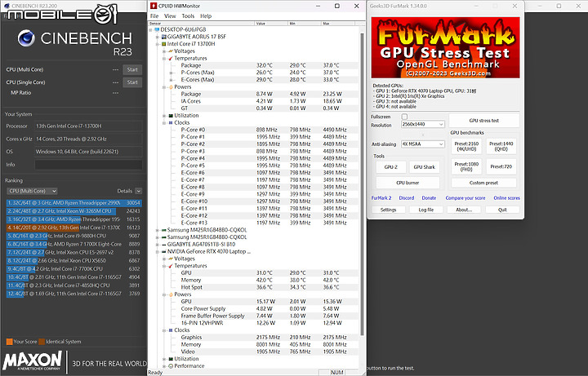Click the HWMonitor vertical scrollbar
This screenshot has height=376, width=588.
(363, 184)
